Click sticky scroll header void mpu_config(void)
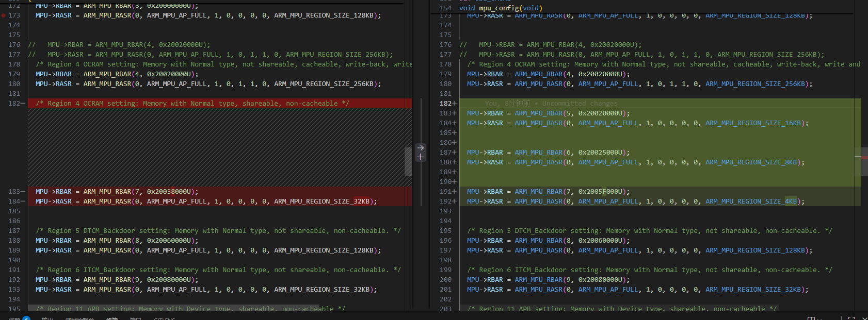This screenshot has height=320, width=868. click(x=501, y=8)
